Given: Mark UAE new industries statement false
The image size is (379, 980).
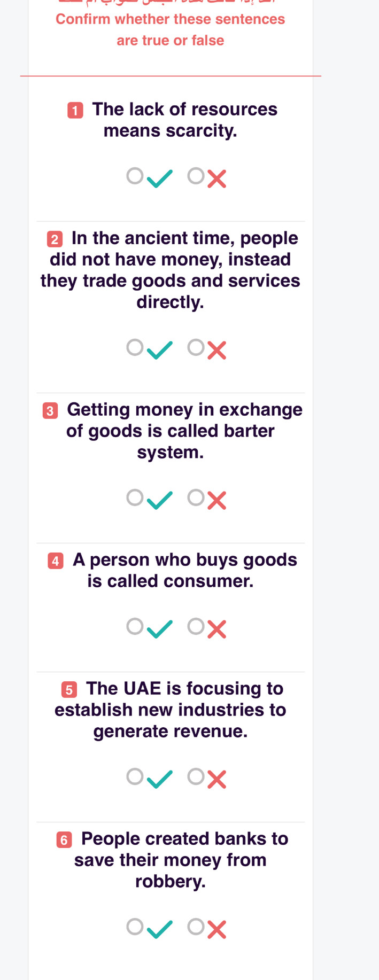Looking at the screenshot, I should pyautogui.click(x=196, y=776).
